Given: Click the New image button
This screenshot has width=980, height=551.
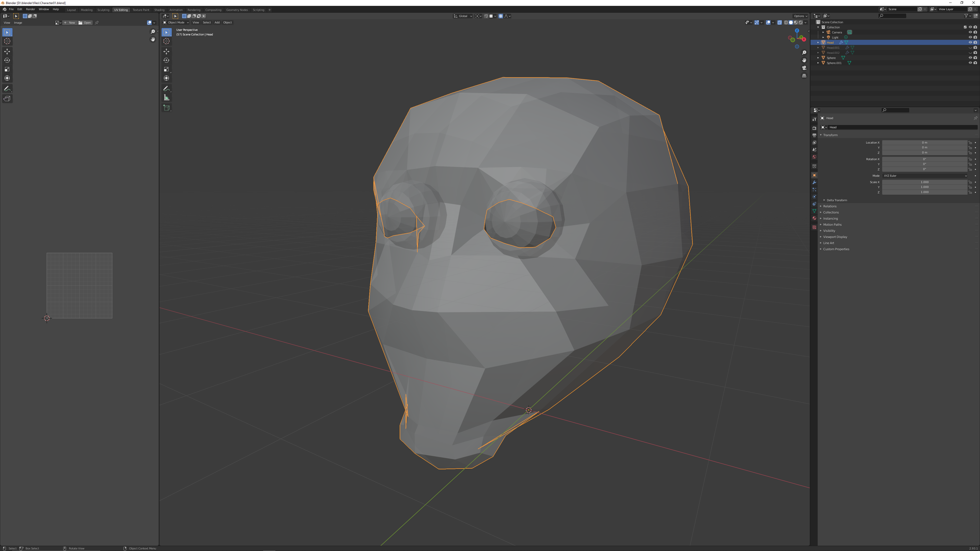Looking at the screenshot, I should pyautogui.click(x=70, y=23).
